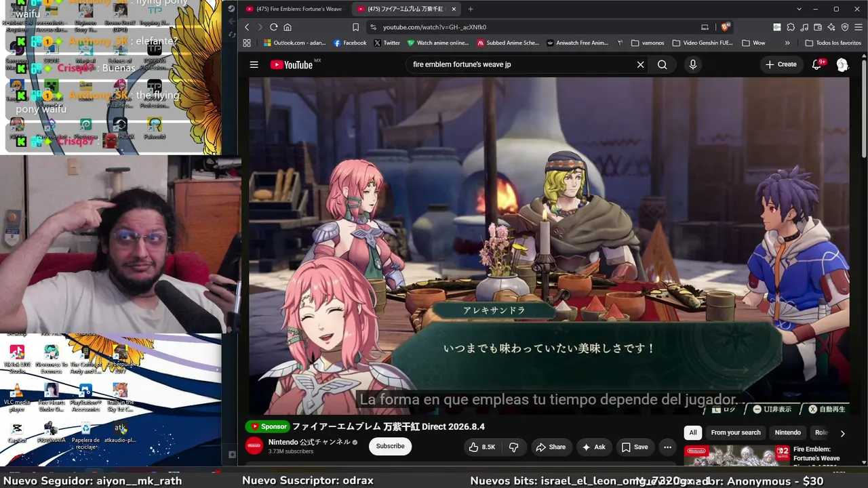Open the media control music-note icon
868x488 pixels.
pos(804,27)
